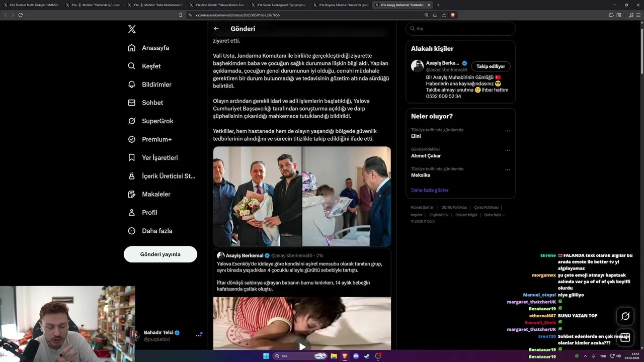Image resolution: width=644 pixels, height=362 pixels.
Task: Open Bildirimler notifications
Action: [x=149, y=84]
